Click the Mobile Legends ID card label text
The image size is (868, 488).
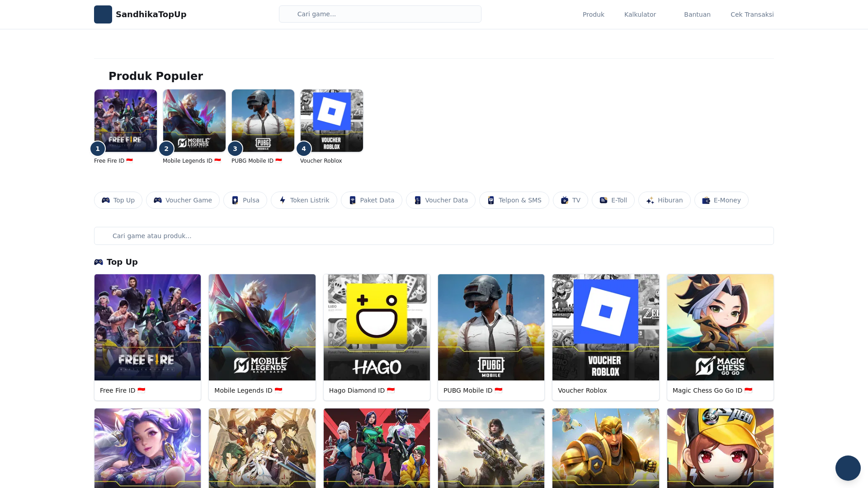point(248,390)
